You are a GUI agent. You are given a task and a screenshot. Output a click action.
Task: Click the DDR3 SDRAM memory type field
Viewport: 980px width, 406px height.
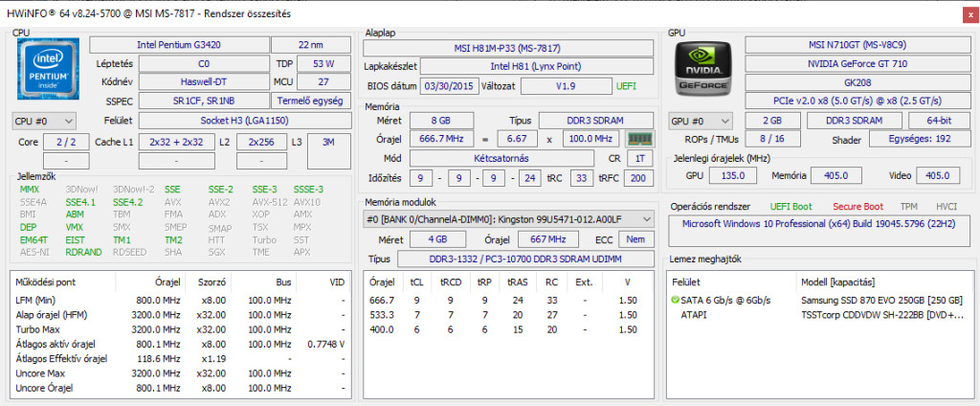[596, 120]
